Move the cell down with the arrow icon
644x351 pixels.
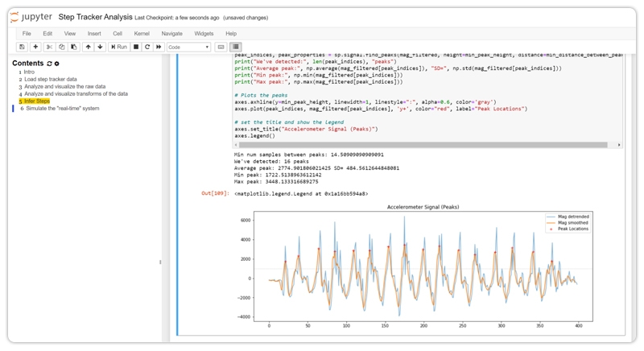coord(100,47)
